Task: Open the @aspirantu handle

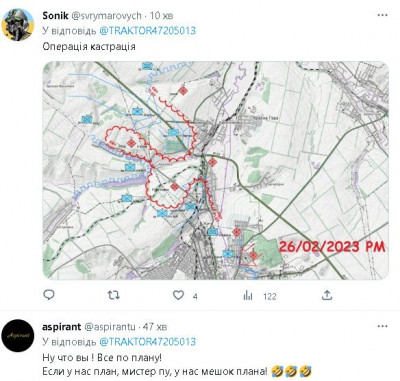Action: [110, 327]
